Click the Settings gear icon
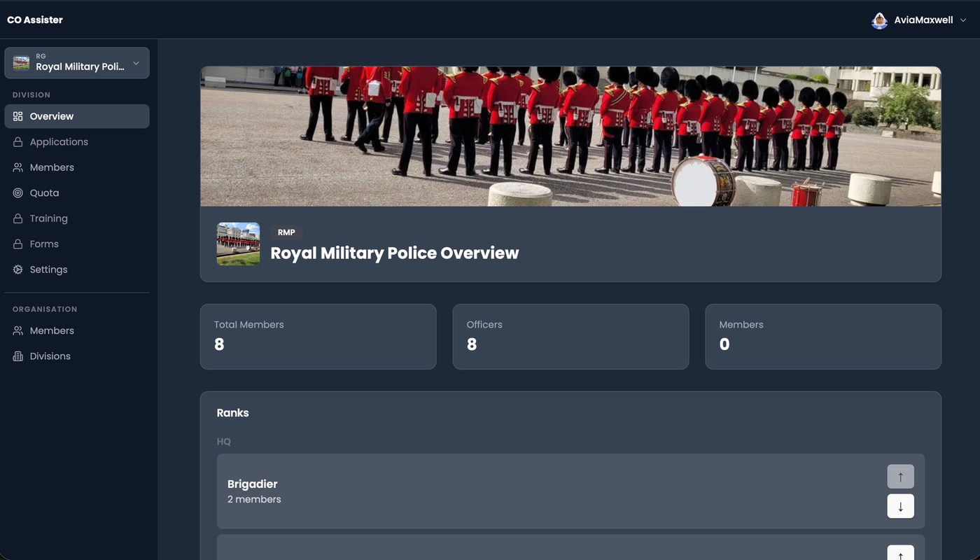This screenshot has width=980, height=560. 18,269
